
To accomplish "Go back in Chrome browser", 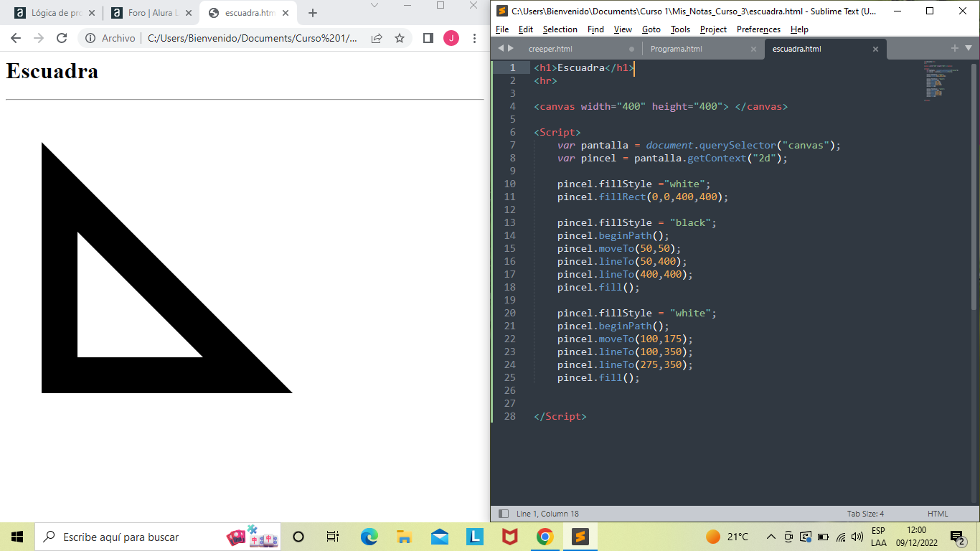I will (16, 38).
